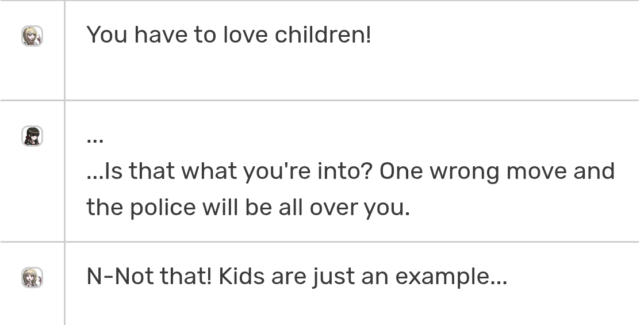Click the line "the police will be all over you."
This screenshot has height=325, width=644.
[248, 207]
